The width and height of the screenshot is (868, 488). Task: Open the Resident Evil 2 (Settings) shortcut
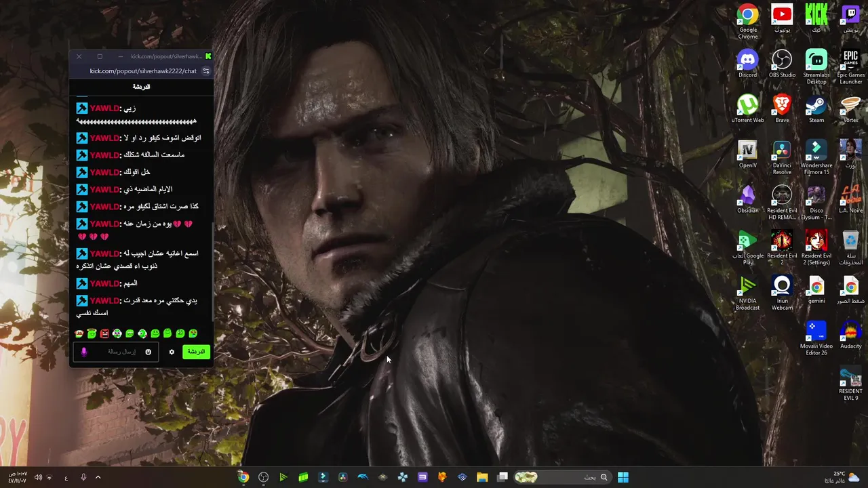[x=816, y=248]
